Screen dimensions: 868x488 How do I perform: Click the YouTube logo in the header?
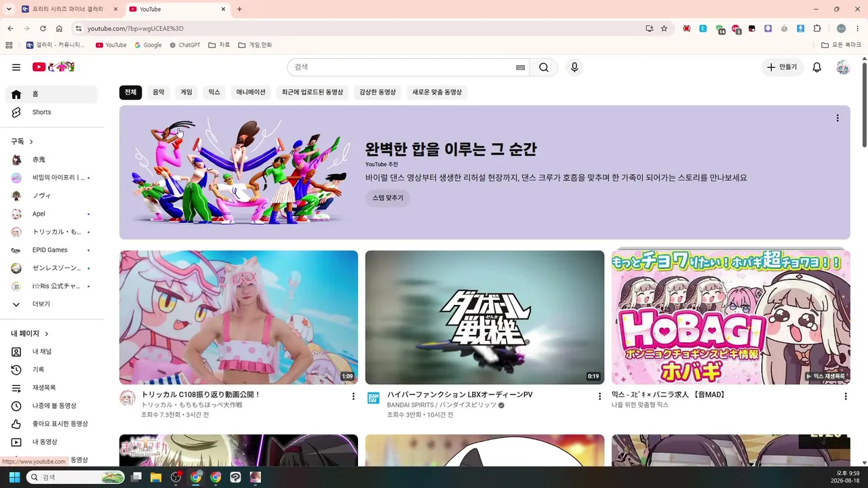click(54, 67)
